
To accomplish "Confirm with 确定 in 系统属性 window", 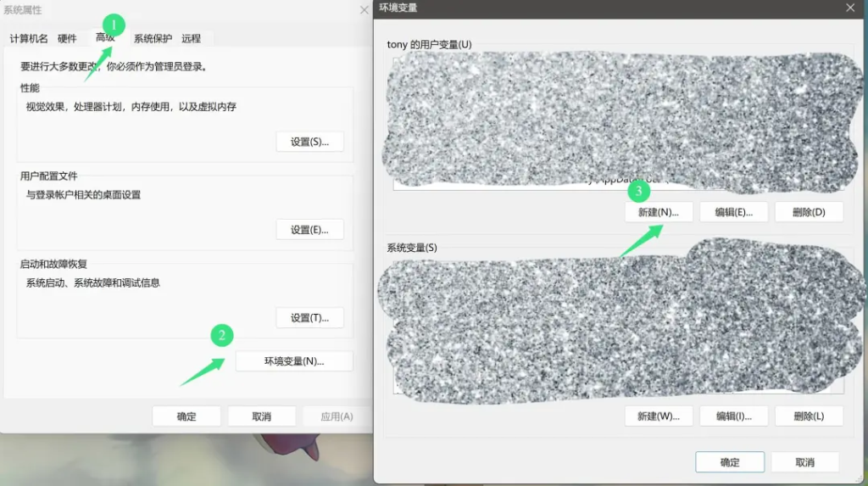I will coord(186,416).
